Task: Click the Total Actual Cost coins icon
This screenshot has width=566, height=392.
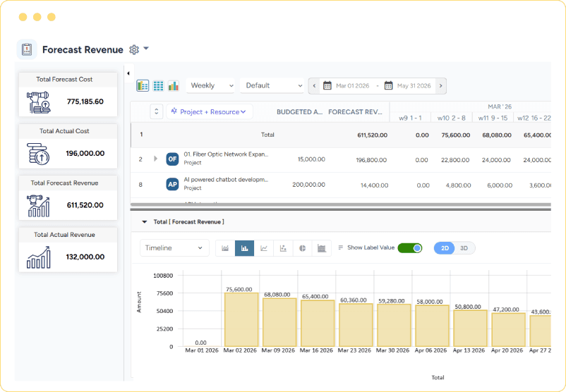Action: click(38, 154)
